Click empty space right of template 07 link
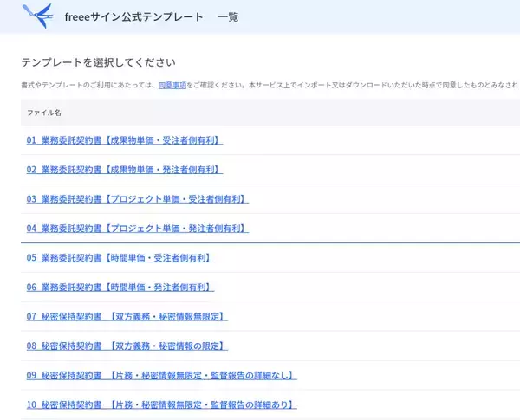 point(373,317)
